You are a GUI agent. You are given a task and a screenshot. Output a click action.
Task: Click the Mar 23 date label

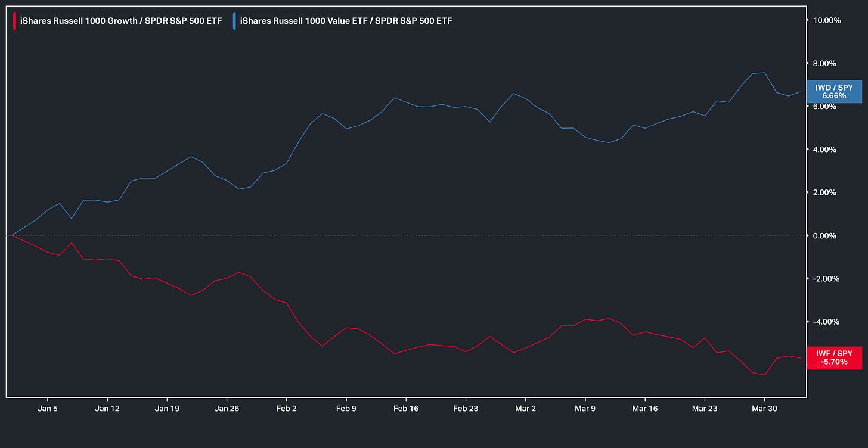click(705, 409)
